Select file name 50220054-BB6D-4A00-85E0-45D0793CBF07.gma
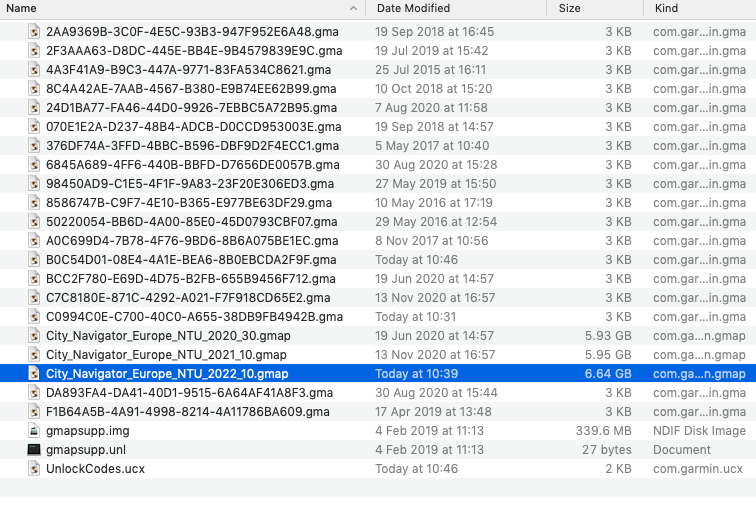The image size is (756, 506). pyautogui.click(x=192, y=222)
